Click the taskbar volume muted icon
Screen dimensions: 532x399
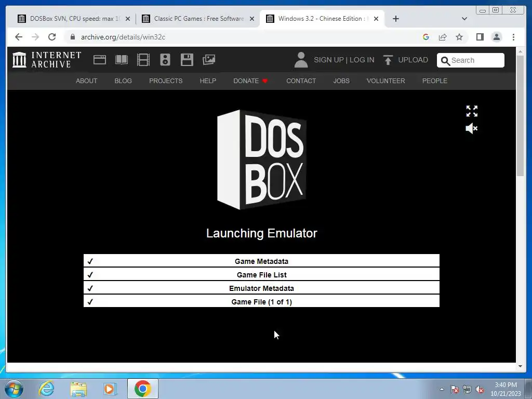click(480, 390)
